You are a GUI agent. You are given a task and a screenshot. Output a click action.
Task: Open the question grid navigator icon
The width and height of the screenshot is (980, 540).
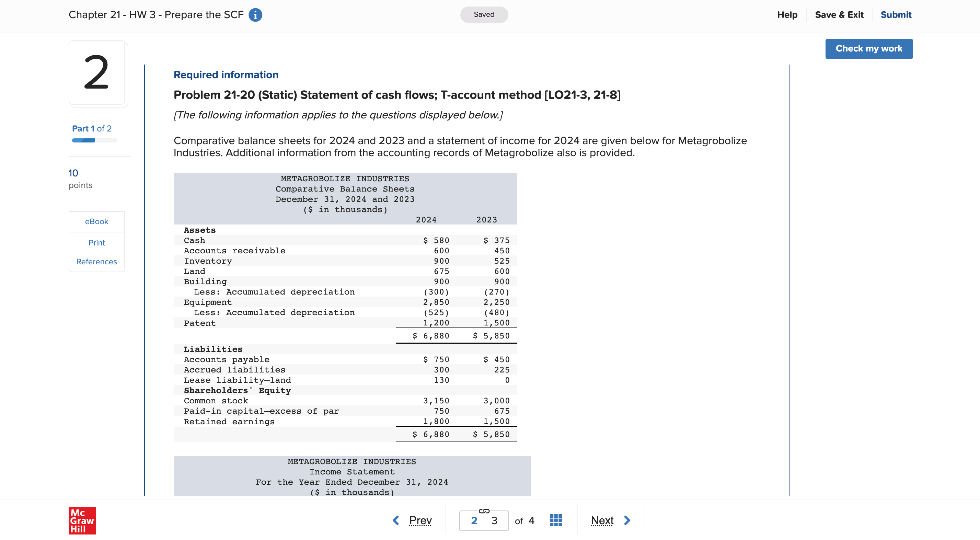[x=555, y=520]
